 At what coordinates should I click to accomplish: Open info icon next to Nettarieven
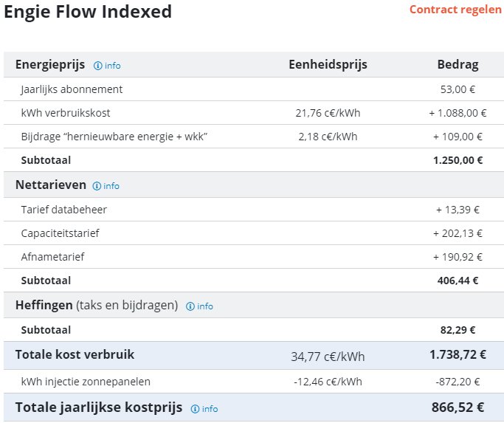[x=106, y=186]
